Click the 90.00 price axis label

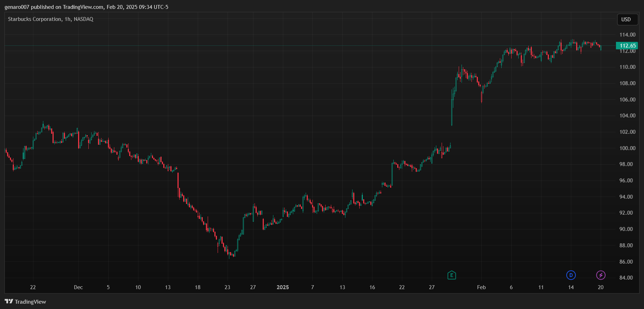coord(626,229)
